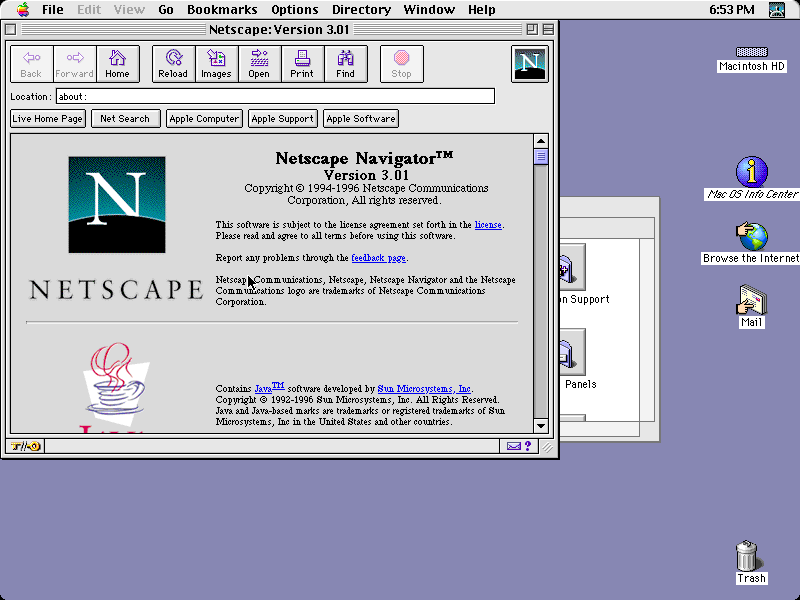
Task: Open mail via envelope icon in status bar
Action: tap(514, 446)
